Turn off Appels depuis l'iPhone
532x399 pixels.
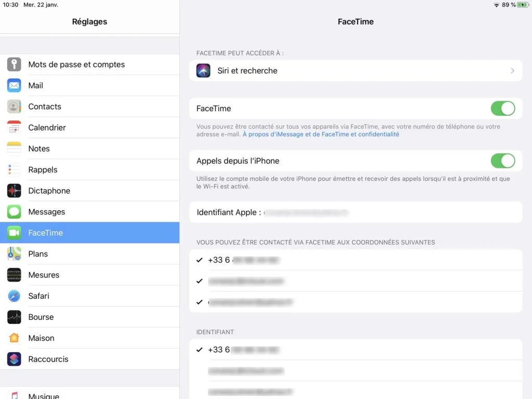pos(502,161)
